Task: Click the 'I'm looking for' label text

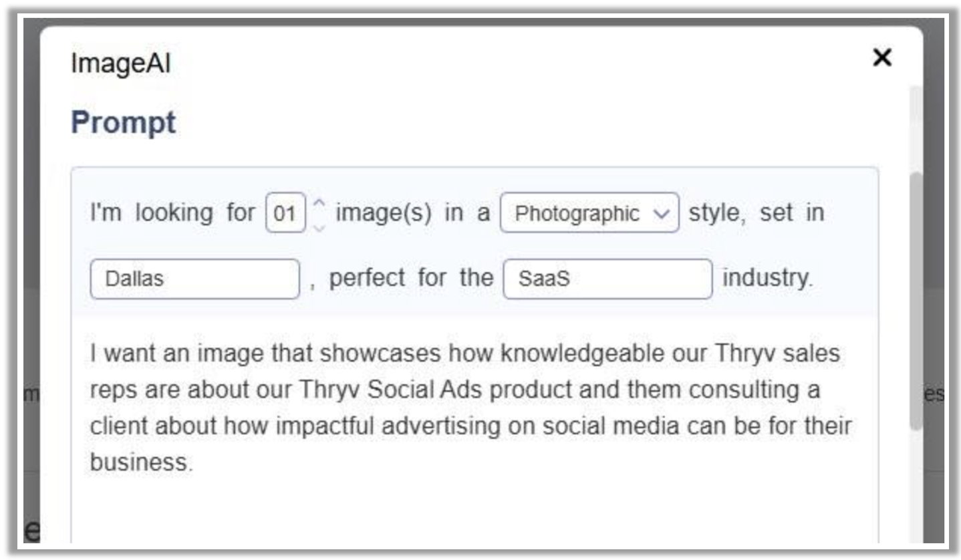Action: (x=172, y=213)
